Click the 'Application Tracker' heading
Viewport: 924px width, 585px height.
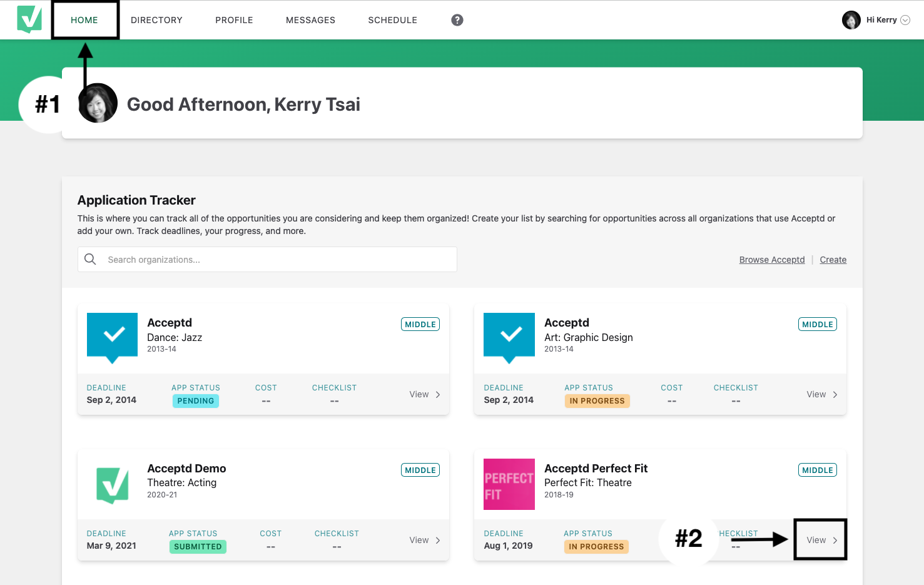tap(136, 200)
